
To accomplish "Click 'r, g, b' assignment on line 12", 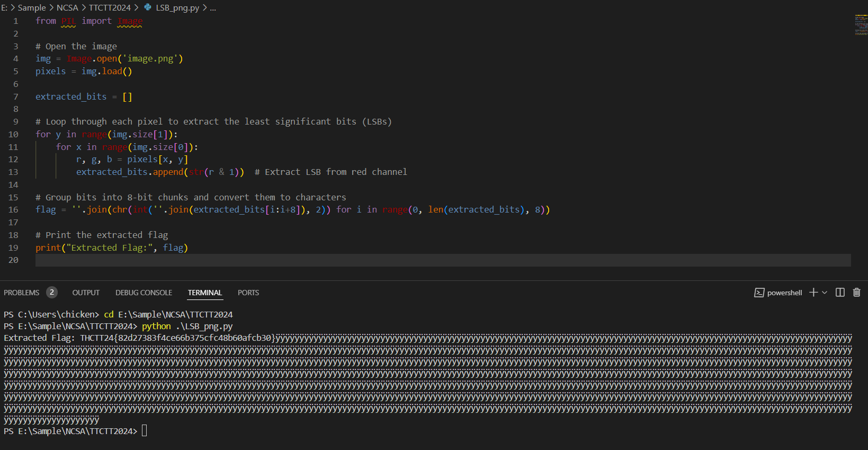I will (132, 159).
